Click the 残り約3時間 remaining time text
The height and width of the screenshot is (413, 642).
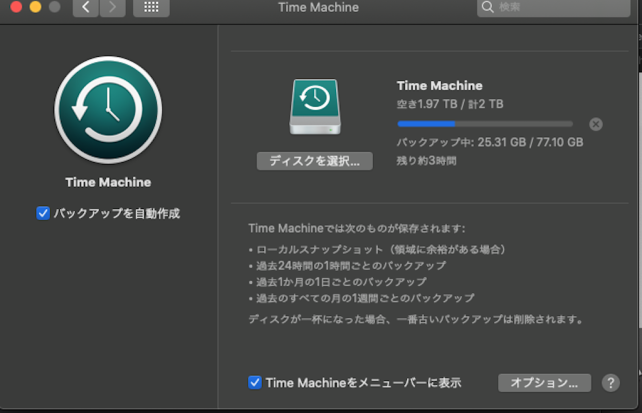coord(426,160)
